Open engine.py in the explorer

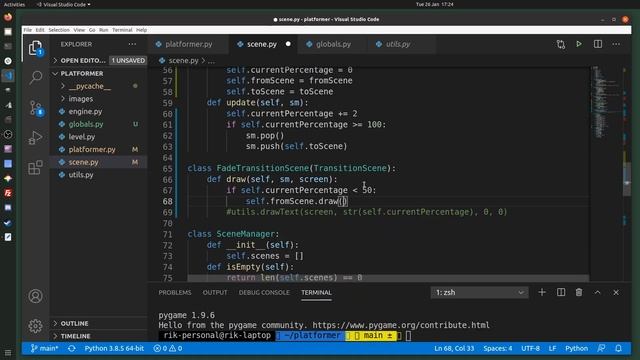click(98, 111)
